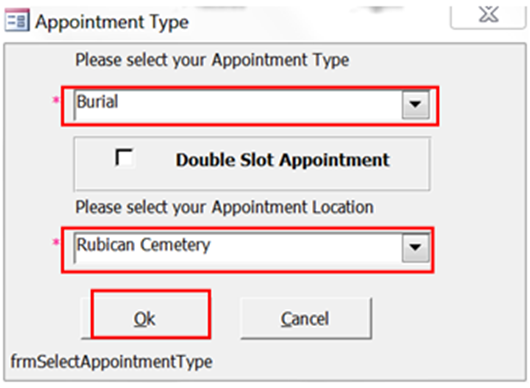Click the asterisk beside the Burial field
This screenshot has width=530, height=388.
click(56, 100)
